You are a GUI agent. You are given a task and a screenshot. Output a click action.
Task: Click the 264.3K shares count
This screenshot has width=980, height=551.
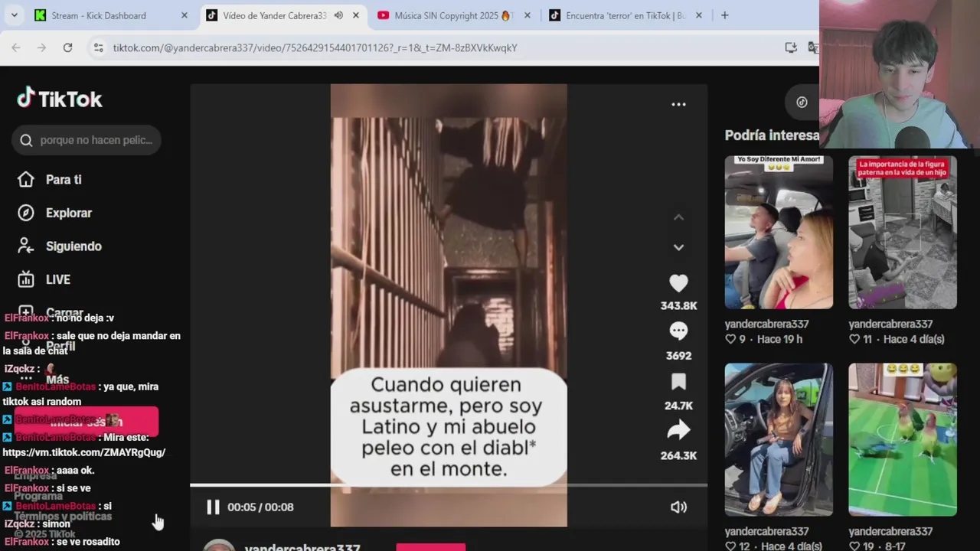(x=678, y=455)
